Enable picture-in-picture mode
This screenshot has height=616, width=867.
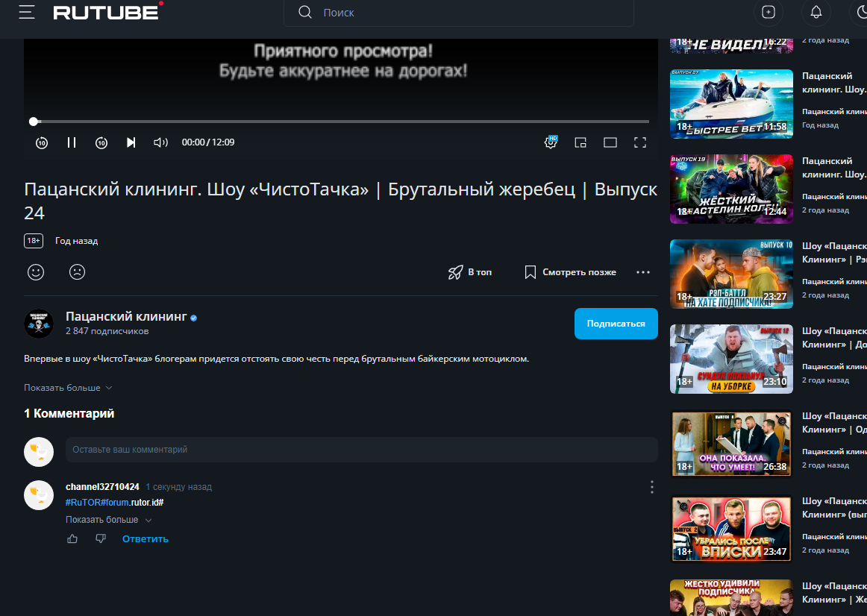pyautogui.click(x=580, y=142)
